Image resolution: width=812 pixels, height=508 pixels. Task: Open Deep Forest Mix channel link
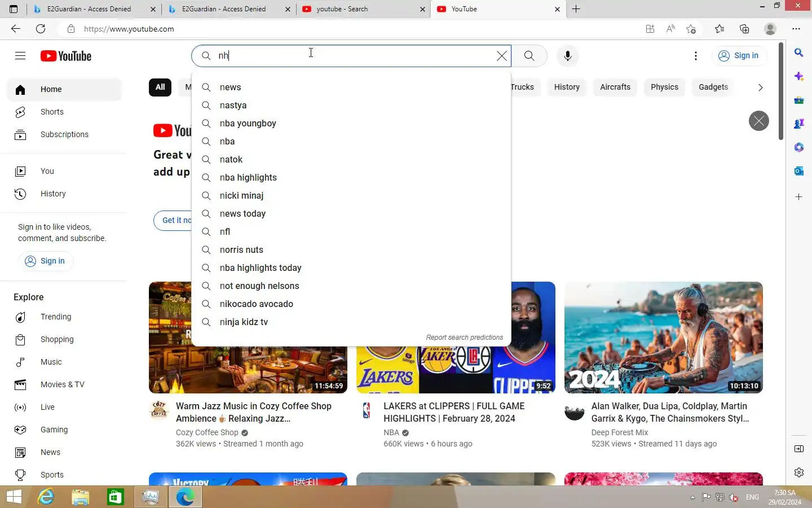[x=620, y=432]
